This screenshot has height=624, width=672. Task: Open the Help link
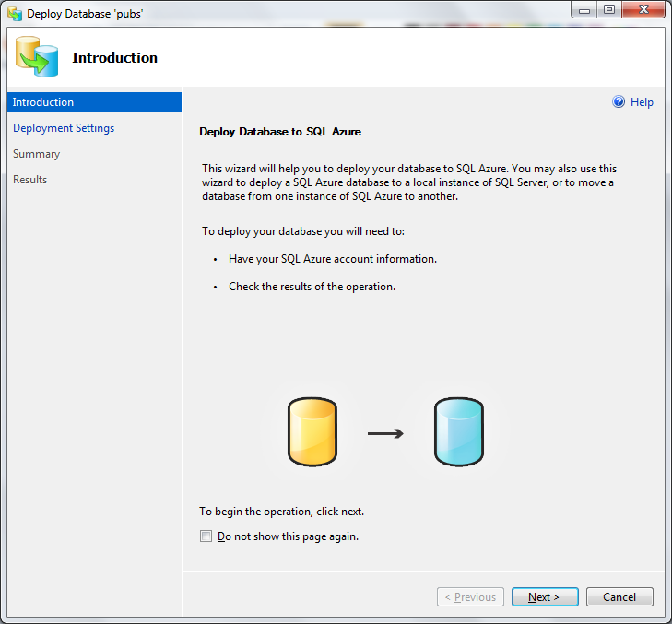coord(642,102)
